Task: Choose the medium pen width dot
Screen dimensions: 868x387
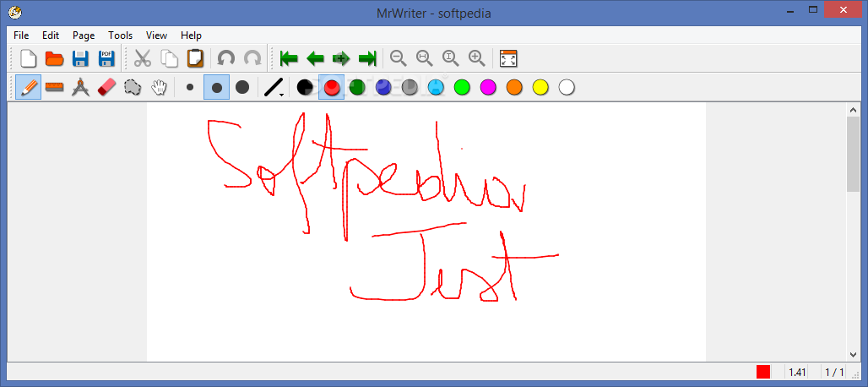Action: [x=216, y=87]
